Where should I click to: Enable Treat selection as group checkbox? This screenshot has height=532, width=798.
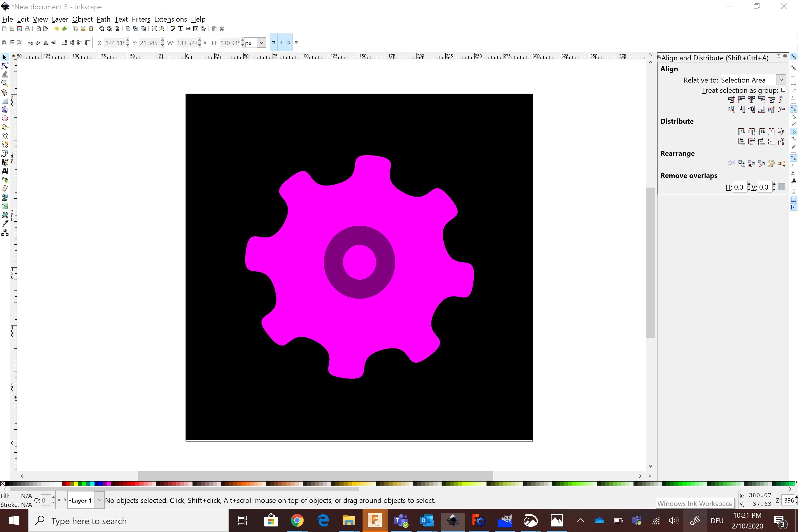[x=783, y=90]
